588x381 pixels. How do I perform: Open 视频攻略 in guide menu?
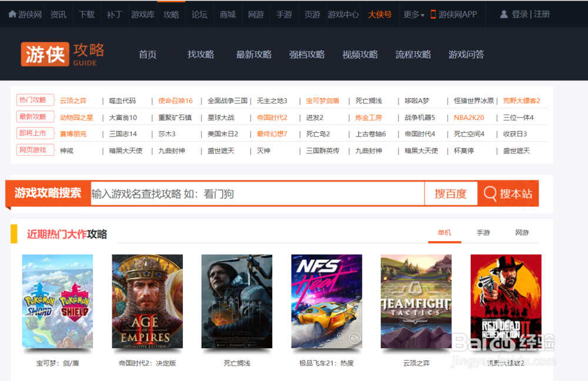point(360,54)
